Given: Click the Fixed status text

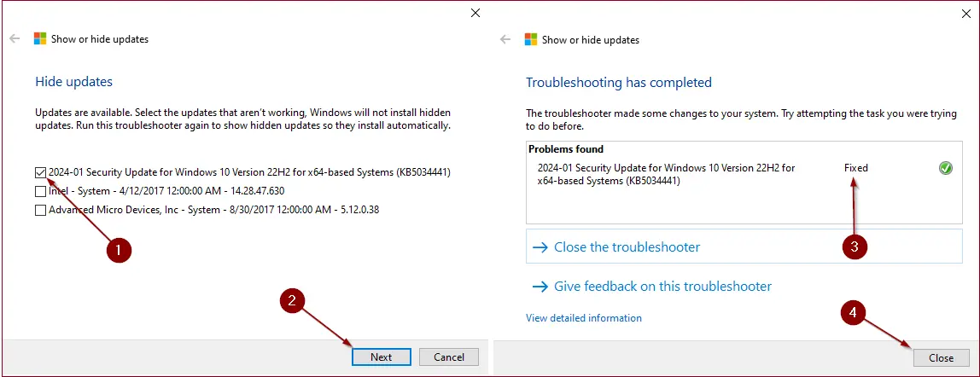Looking at the screenshot, I should [856, 168].
